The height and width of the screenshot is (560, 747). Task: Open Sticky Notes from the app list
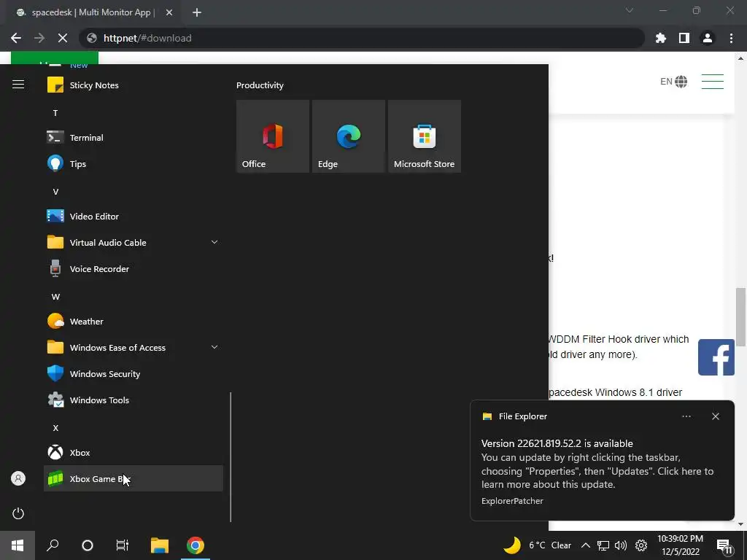tap(133, 85)
